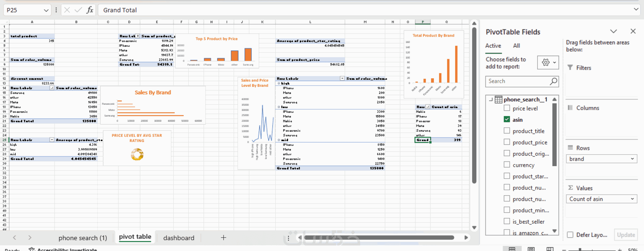Click the magnifier icon in field search
Image resolution: width=644 pixels, height=251 pixels.
pyautogui.click(x=553, y=81)
